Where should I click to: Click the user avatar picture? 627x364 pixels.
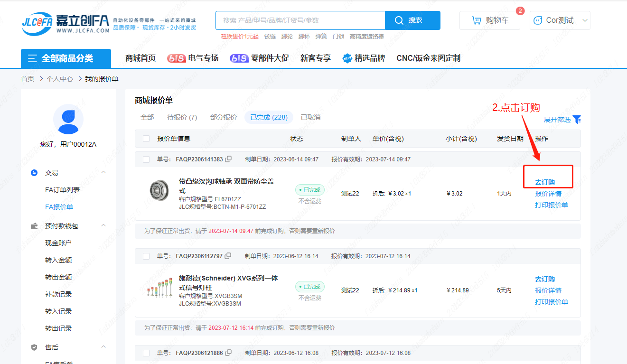click(68, 120)
